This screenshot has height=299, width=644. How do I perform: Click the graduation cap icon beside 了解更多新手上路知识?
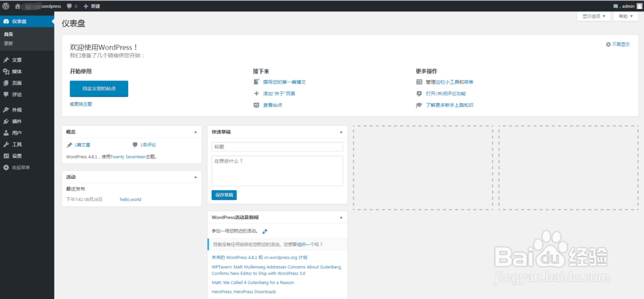pos(419,105)
